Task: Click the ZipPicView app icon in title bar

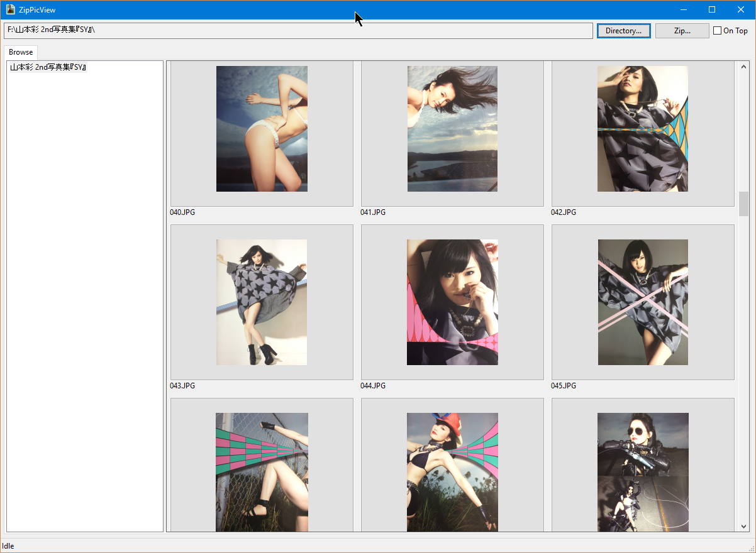Action: pos(11,9)
